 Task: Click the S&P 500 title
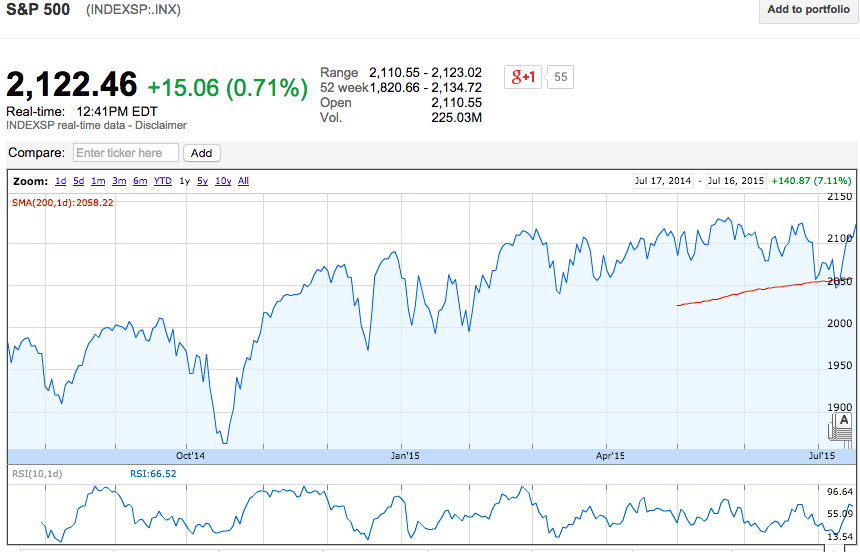pyautogui.click(x=38, y=10)
